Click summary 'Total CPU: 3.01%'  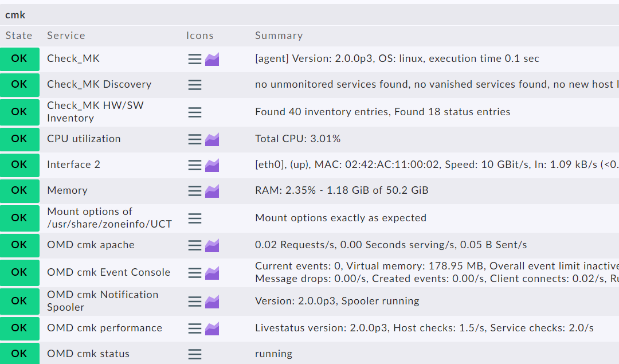(297, 139)
